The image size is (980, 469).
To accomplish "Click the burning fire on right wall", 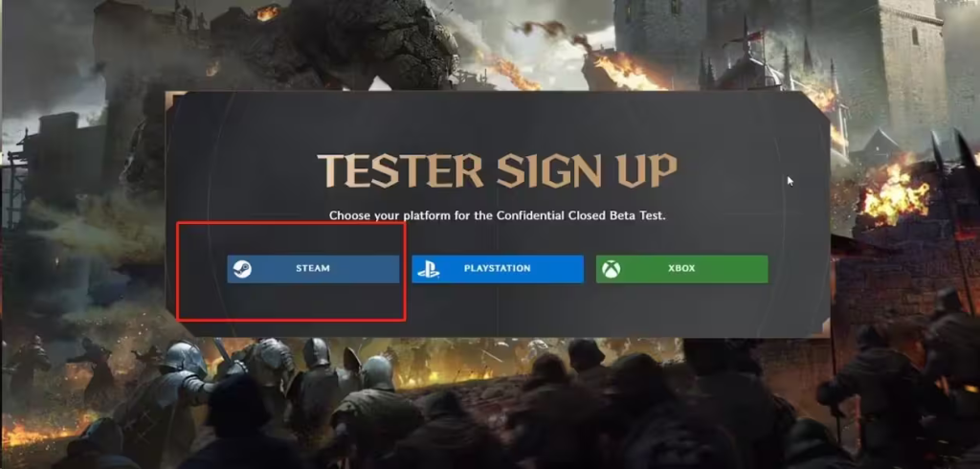I will point(895,192).
